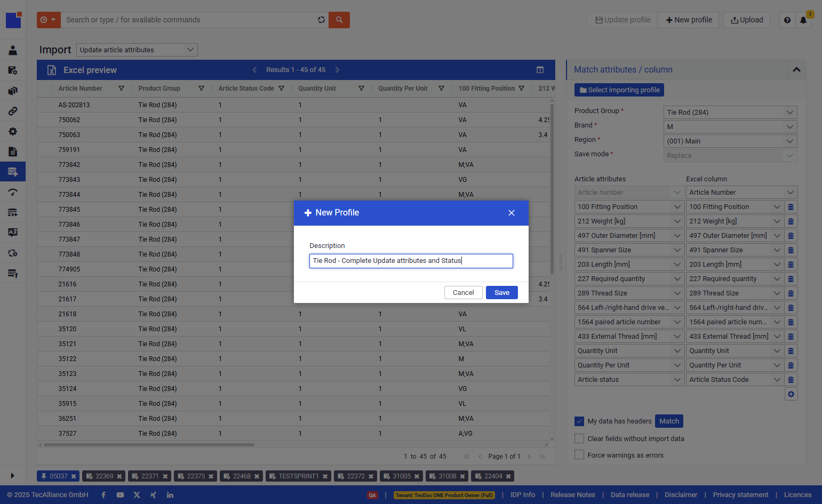
Task: Open 212 Weight article attribute dropdown
Action: point(629,221)
